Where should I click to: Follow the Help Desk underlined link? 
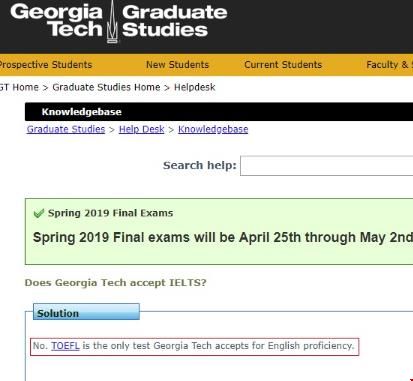(141, 129)
